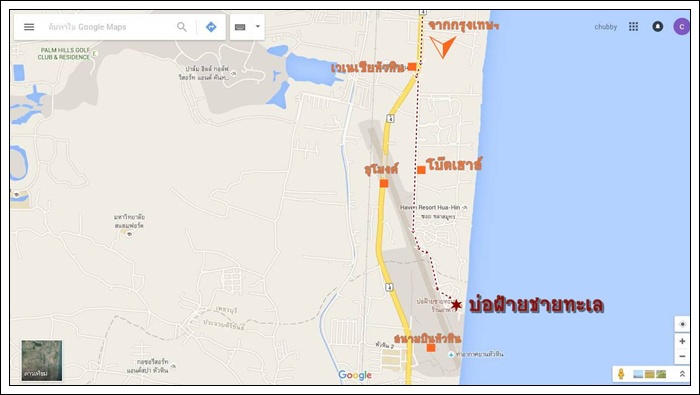This screenshot has height=395, width=700.
Task: Open first photo thumbnail in imagery strip
Action: coord(638,374)
